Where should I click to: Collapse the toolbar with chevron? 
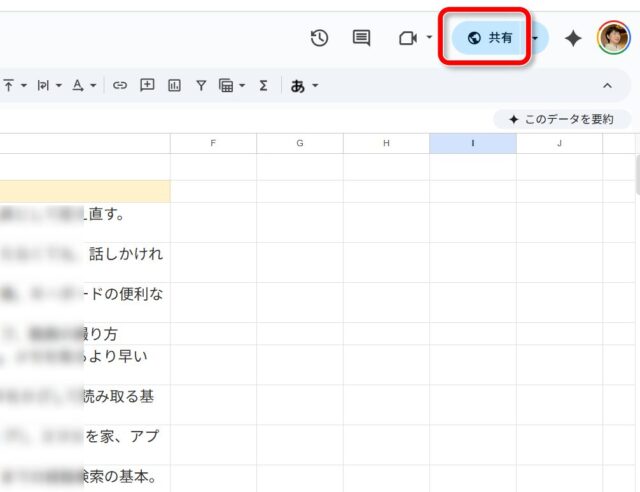pyautogui.click(x=607, y=86)
